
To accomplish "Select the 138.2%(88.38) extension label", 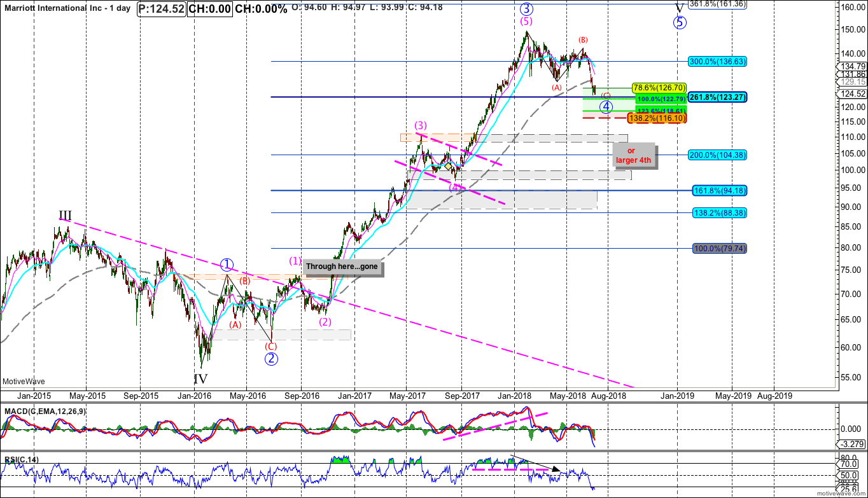I will [720, 213].
